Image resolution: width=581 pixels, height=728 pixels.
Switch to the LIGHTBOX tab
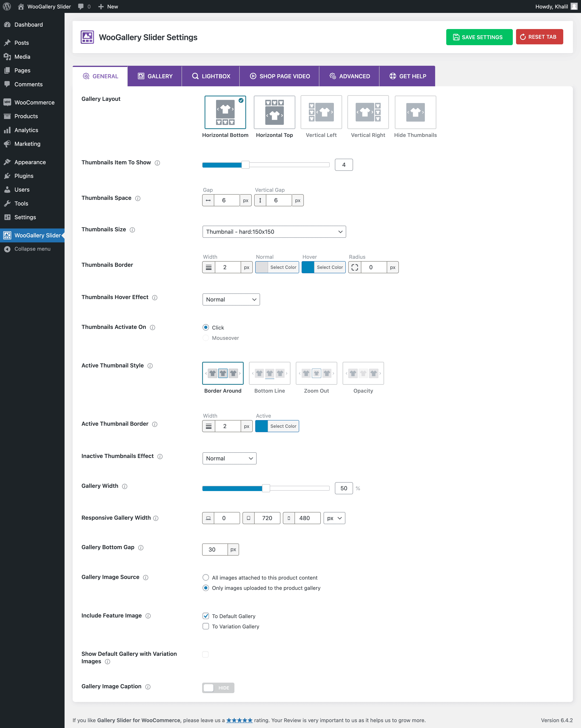(211, 76)
